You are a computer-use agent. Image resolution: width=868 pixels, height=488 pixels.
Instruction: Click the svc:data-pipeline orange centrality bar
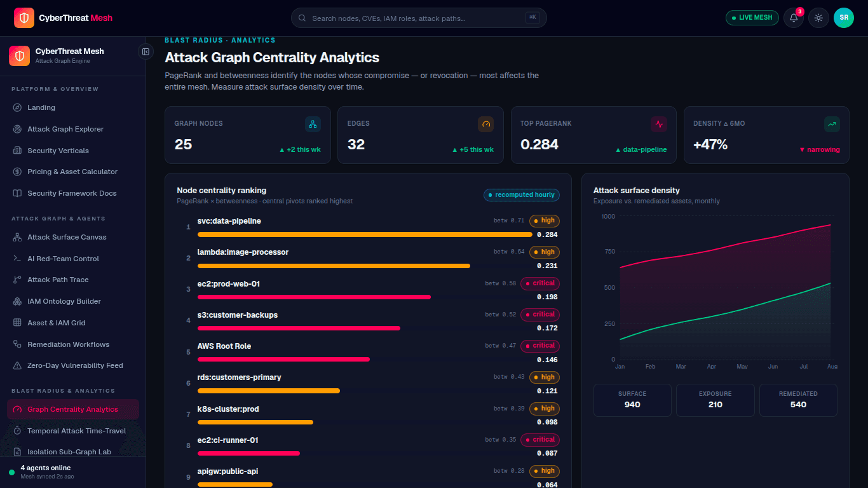click(x=365, y=234)
